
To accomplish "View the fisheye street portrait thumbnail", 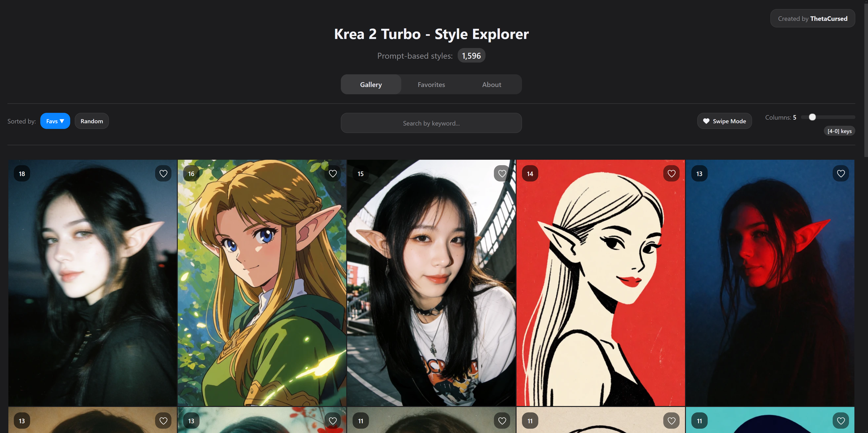I will coord(431,283).
